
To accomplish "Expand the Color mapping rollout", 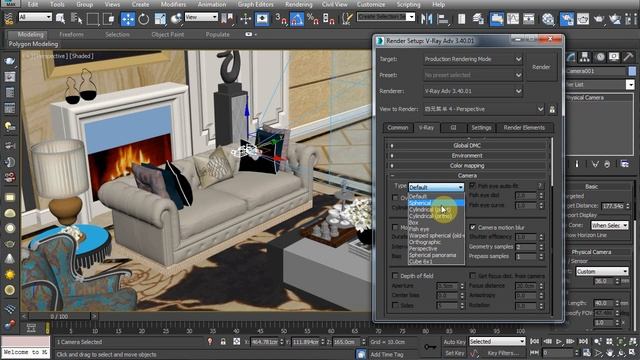I will 467,166.
